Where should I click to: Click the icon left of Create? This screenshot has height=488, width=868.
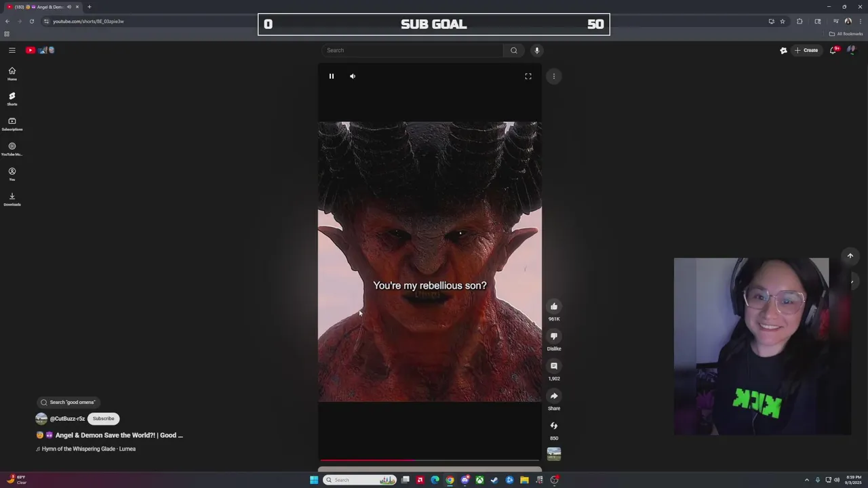click(x=783, y=50)
